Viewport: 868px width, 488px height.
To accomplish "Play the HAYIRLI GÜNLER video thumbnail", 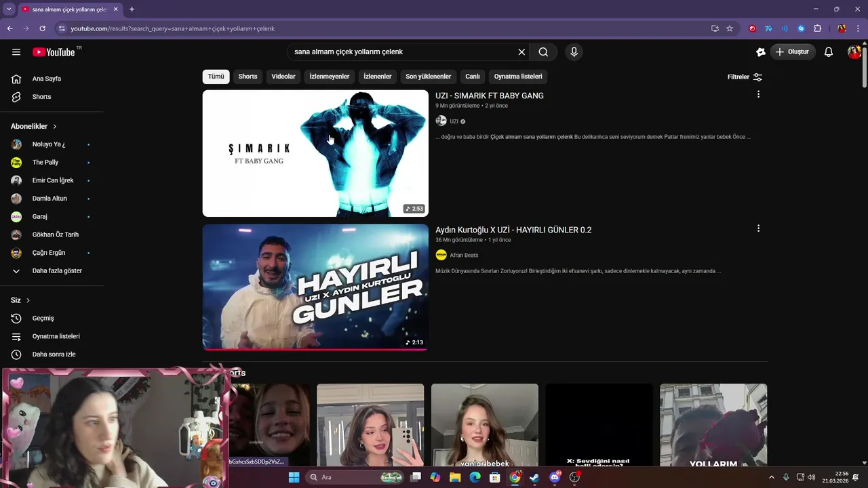I will pos(315,287).
